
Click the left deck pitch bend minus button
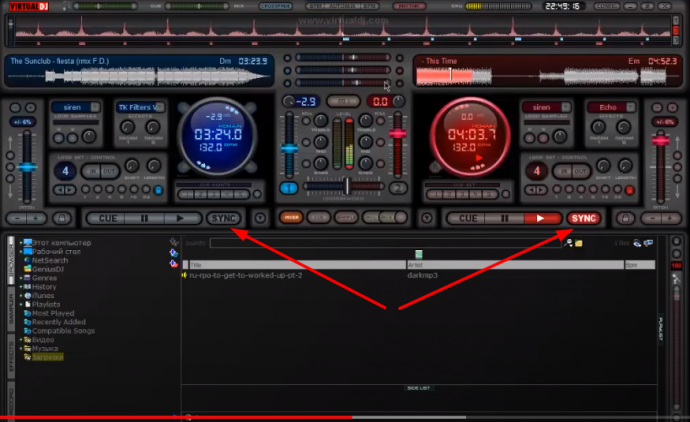pyautogui.click(x=18, y=218)
